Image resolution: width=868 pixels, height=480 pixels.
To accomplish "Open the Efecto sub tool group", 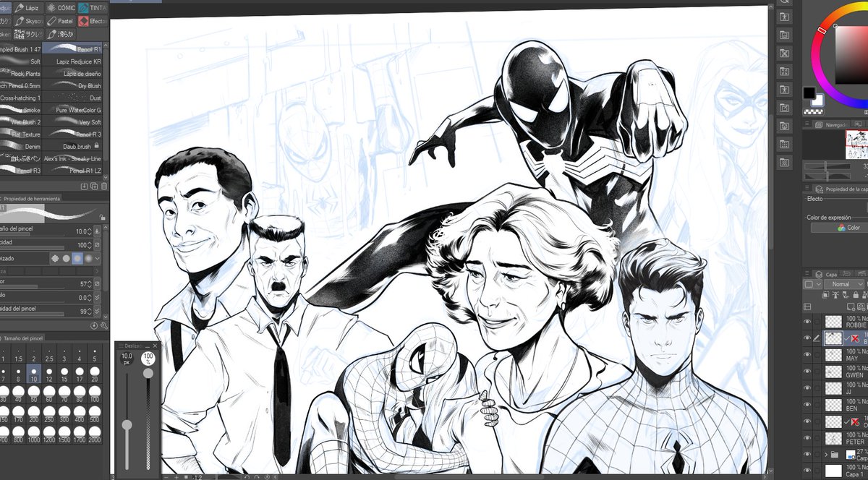I will (x=92, y=21).
